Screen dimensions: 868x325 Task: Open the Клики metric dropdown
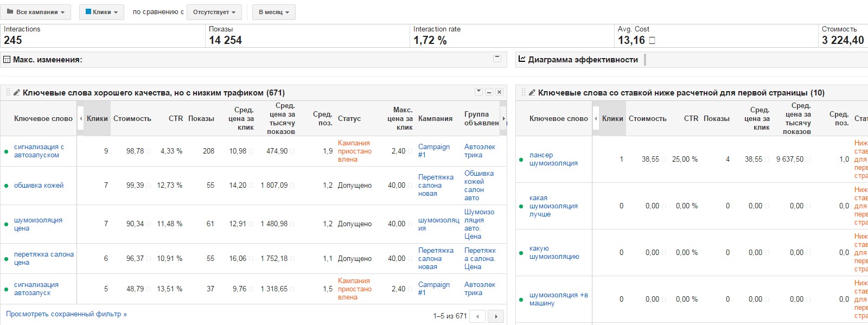pyautogui.click(x=101, y=12)
